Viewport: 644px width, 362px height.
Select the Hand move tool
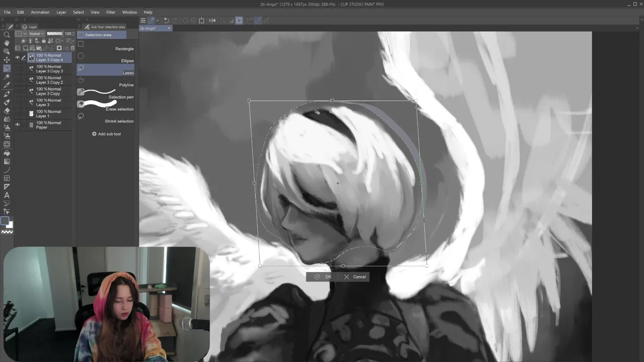pyautogui.click(x=7, y=43)
